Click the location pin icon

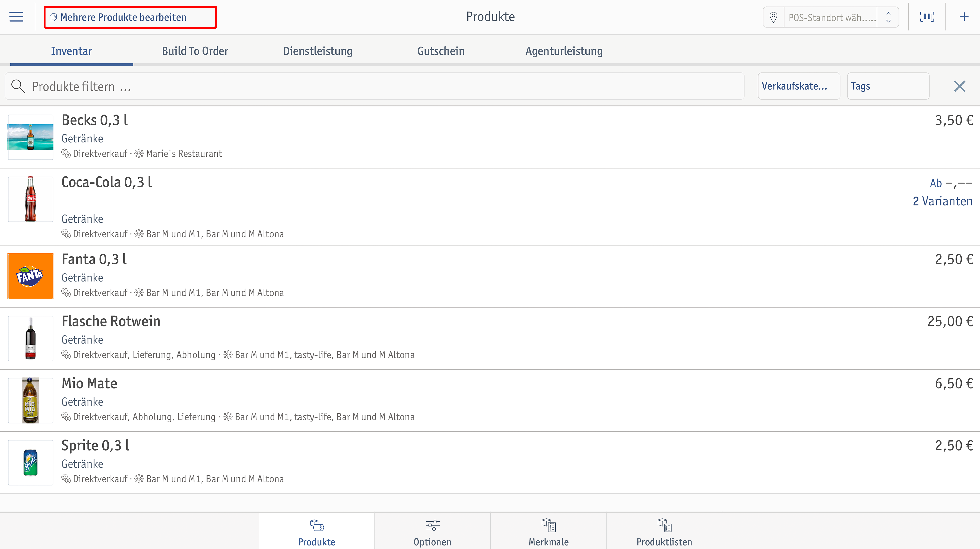pos(773,17)
